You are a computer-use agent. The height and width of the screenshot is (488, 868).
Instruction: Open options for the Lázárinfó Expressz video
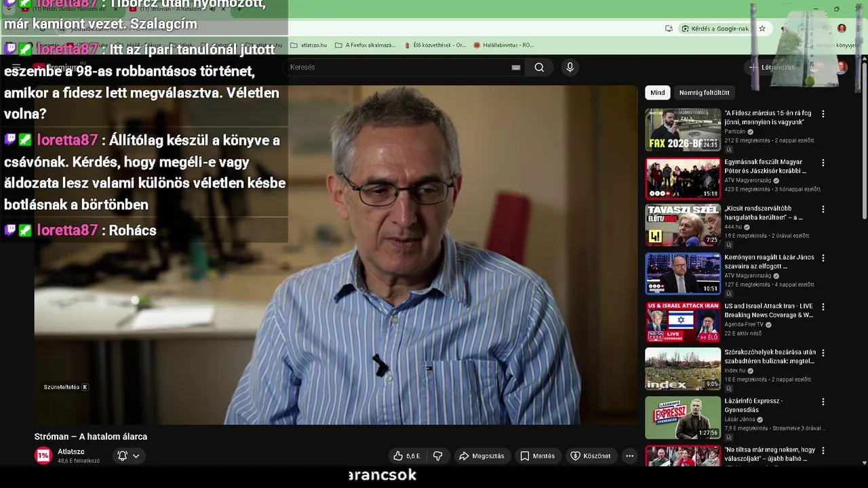[823, 402]
